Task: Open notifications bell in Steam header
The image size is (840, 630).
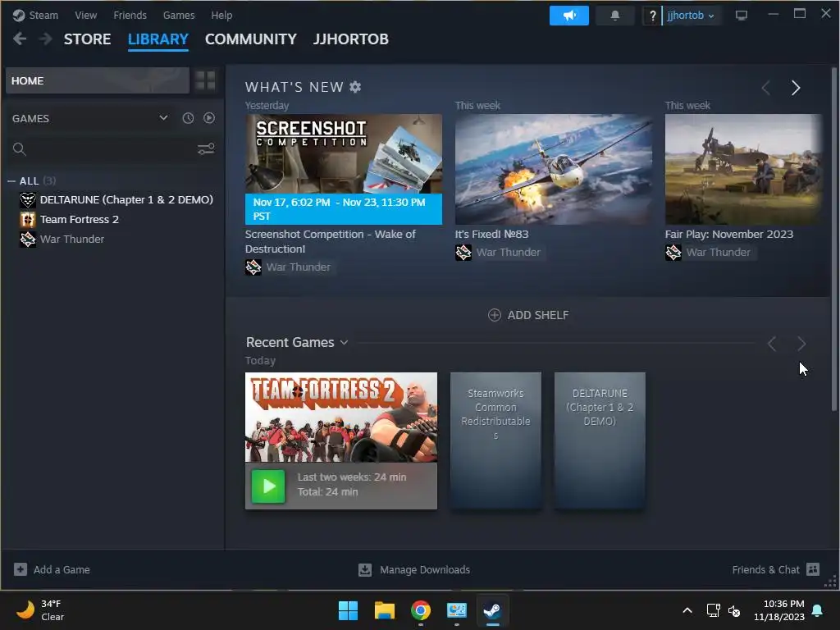Action: click(615, 16)
